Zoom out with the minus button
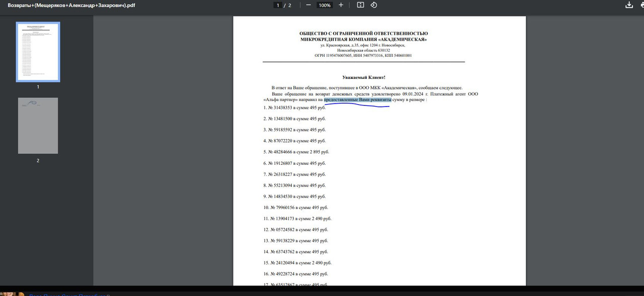The image size is (644, 296). [308, 5]
